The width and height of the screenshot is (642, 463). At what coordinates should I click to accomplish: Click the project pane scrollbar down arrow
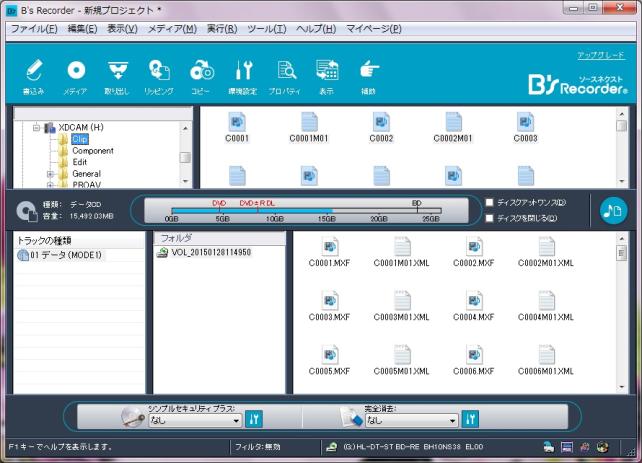(x=622, y=387)
